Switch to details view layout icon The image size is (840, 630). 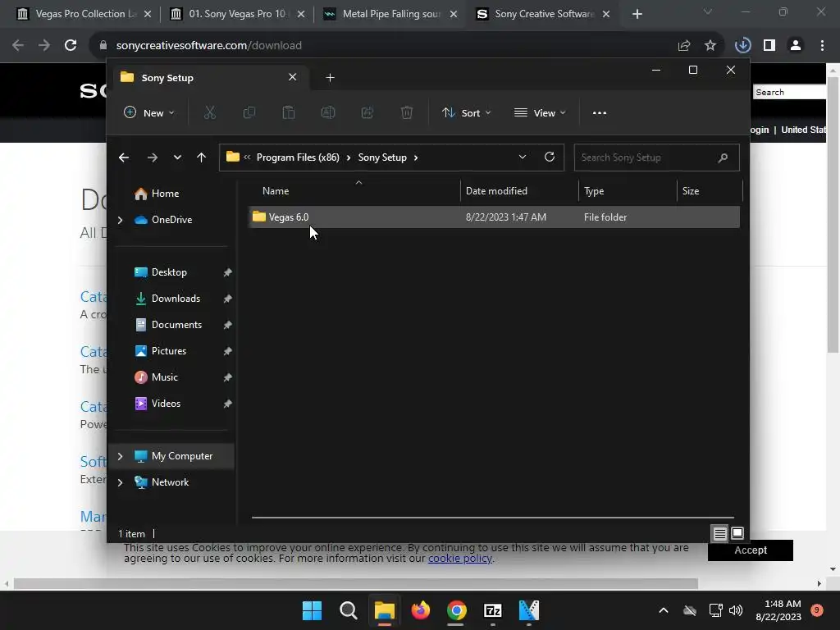[x=720, y=533]
